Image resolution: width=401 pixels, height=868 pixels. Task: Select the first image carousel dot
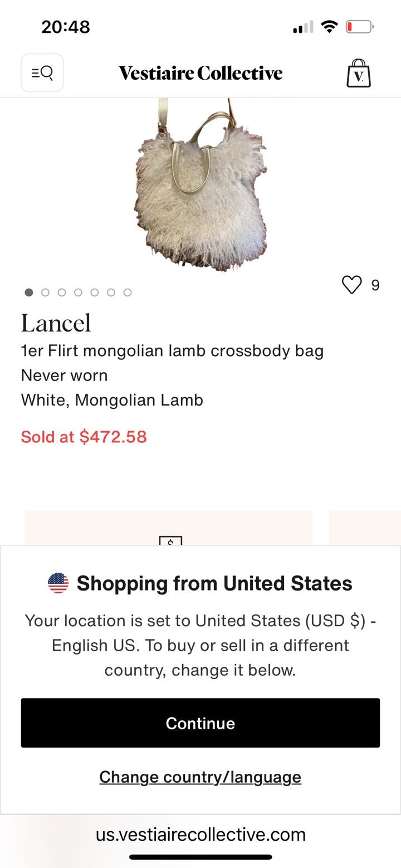[x=29, y=292]
